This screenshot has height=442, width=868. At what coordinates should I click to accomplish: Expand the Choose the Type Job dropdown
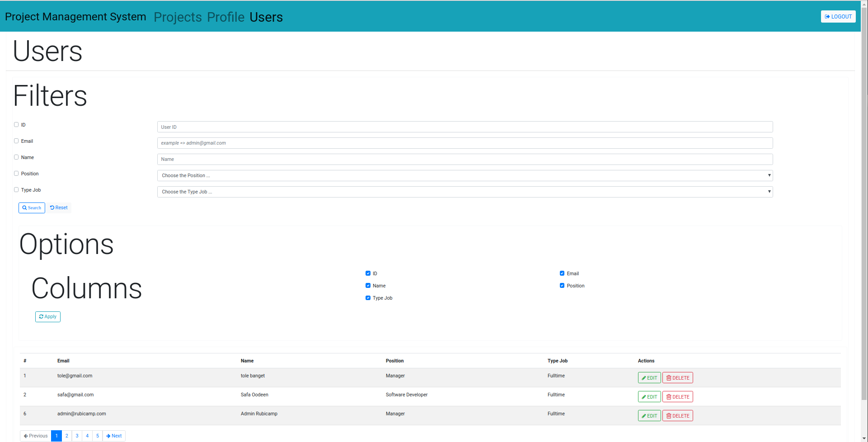pos(464,192)
